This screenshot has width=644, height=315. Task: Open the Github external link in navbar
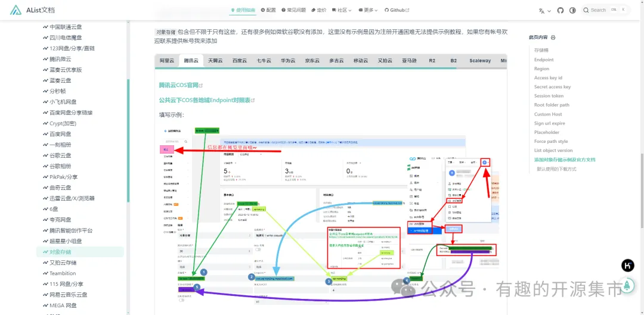397,10
